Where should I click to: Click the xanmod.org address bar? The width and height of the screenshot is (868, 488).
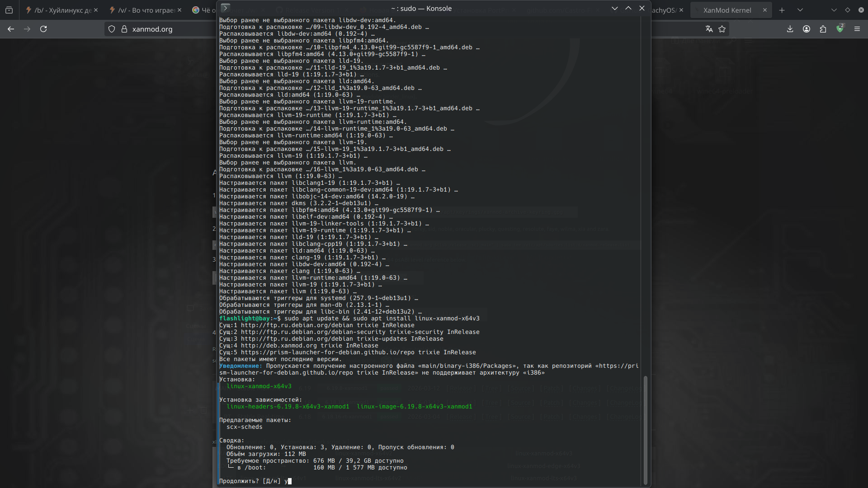pos(152,29)
